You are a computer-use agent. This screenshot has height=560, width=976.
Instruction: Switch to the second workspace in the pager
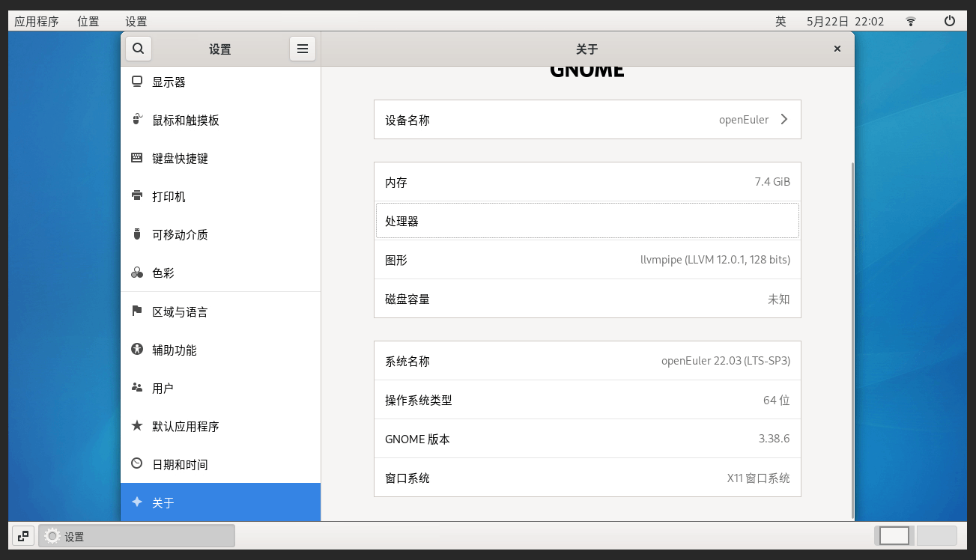[936, 536]
